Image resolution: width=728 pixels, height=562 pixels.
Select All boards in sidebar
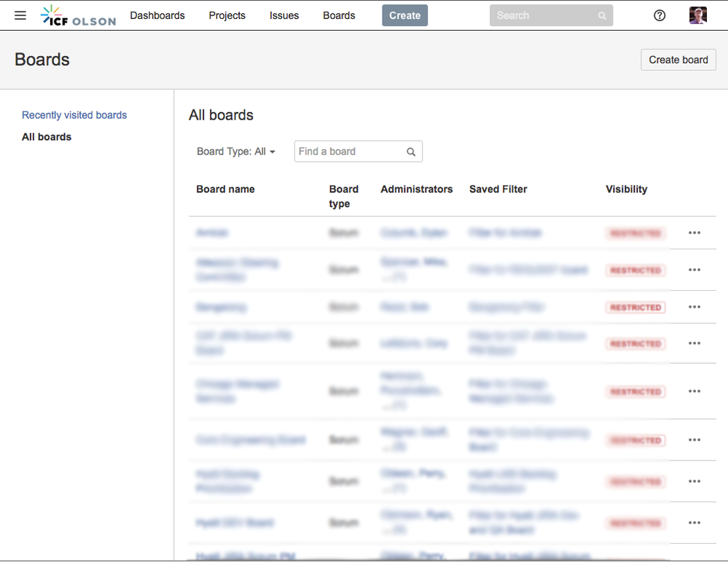[47, 136]
